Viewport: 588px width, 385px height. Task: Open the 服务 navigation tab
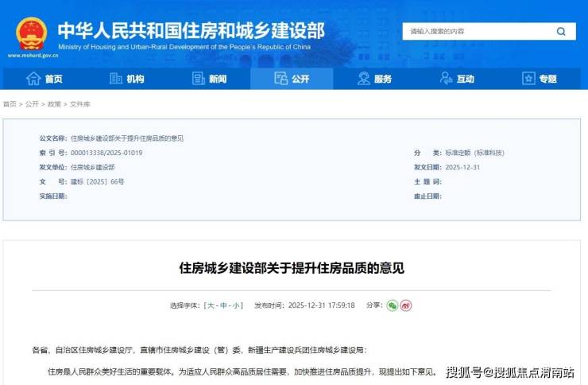coord(374,79)
